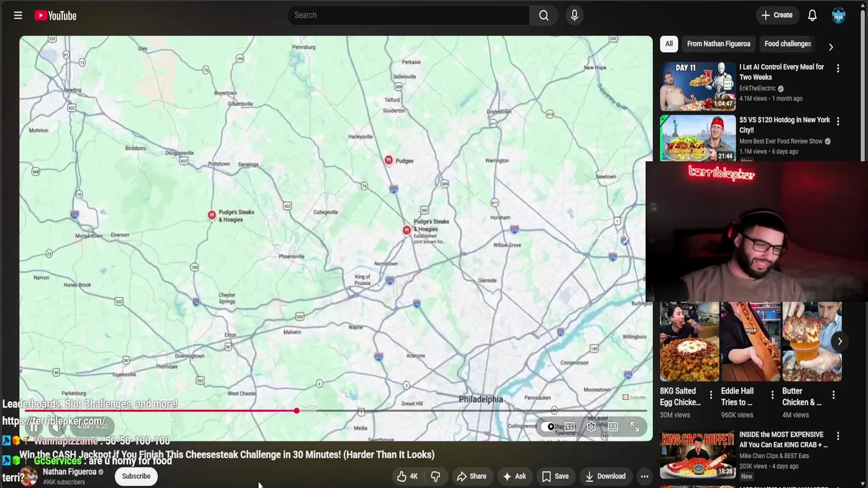868x488 pixels.
Task: Share the video
Action: click(x=471, y=476)
